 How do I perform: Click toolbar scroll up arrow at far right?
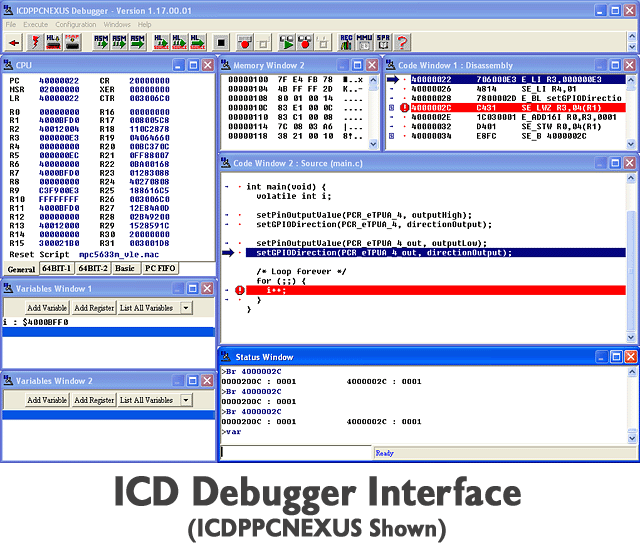[632, 37]
